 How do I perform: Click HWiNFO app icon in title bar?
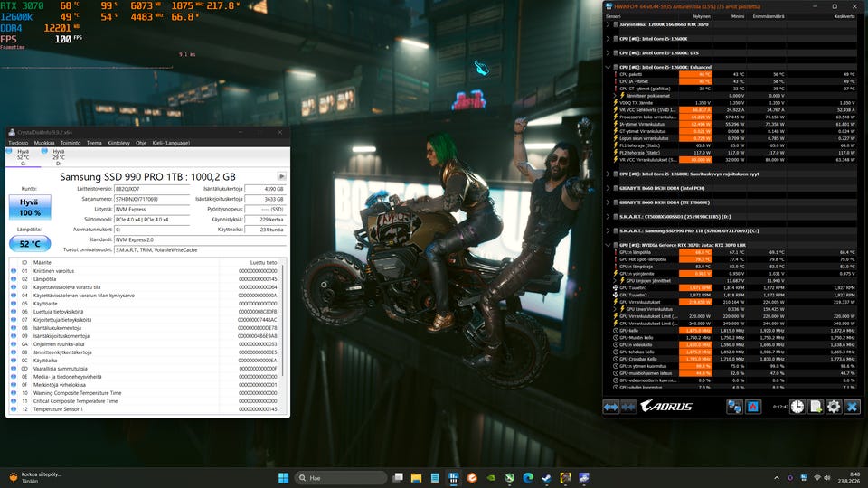tap(609, 6)
